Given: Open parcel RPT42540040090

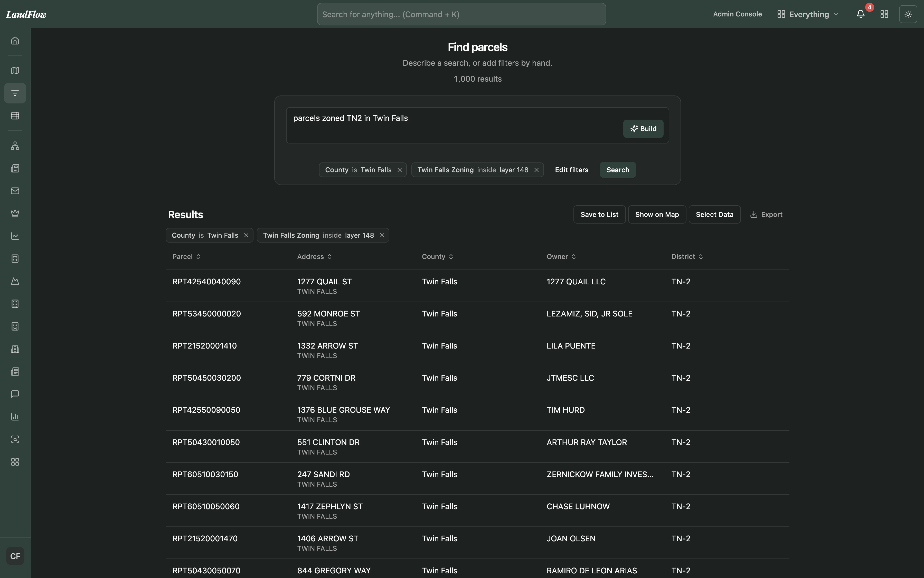Looking at the screenshot, I should point(206,282).
